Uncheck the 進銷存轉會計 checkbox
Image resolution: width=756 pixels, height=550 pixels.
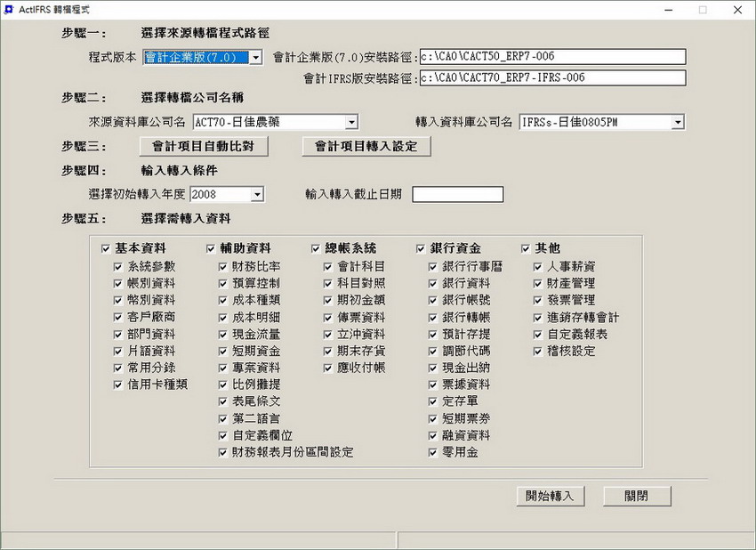click(537, 318)
